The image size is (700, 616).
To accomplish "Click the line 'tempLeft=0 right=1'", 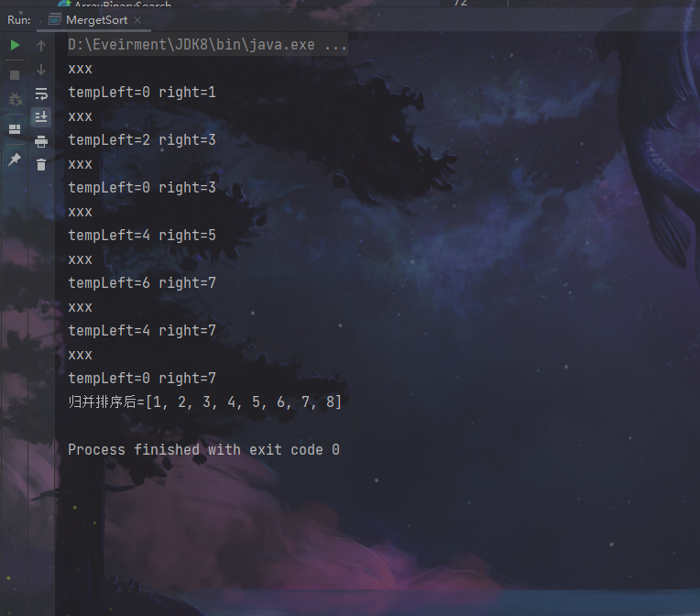I will pyautogui.click(x=142, y=92).
